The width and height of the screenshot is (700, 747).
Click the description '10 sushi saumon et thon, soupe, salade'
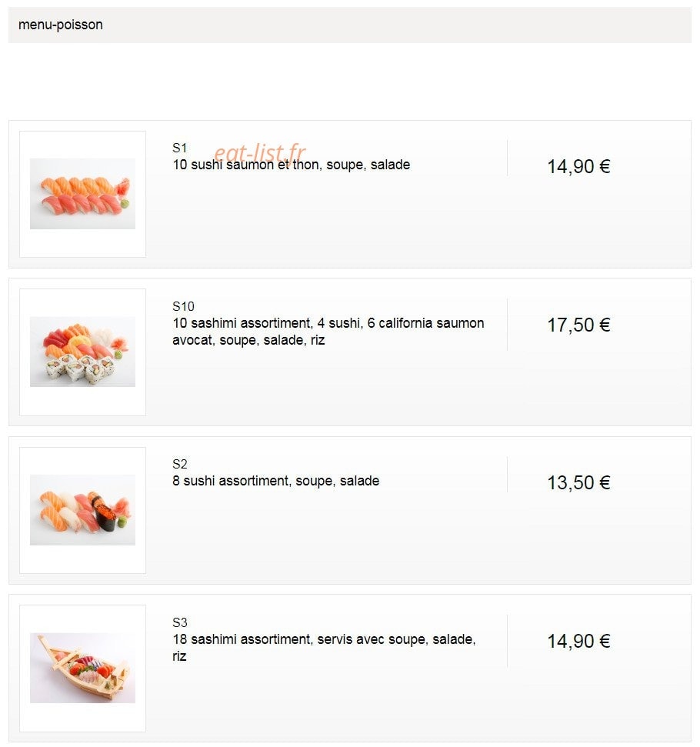pyautogui.click(x=291, y=165)
